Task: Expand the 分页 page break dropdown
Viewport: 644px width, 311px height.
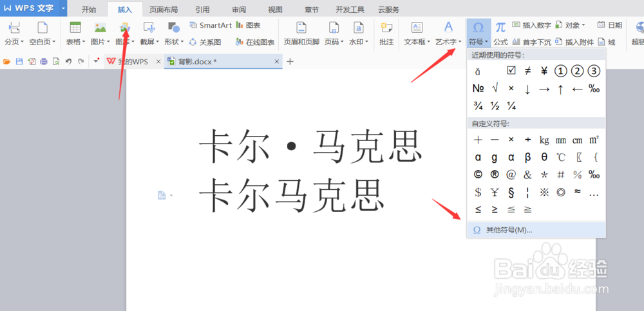Action: pyautogui.click(x=22, y=42)
